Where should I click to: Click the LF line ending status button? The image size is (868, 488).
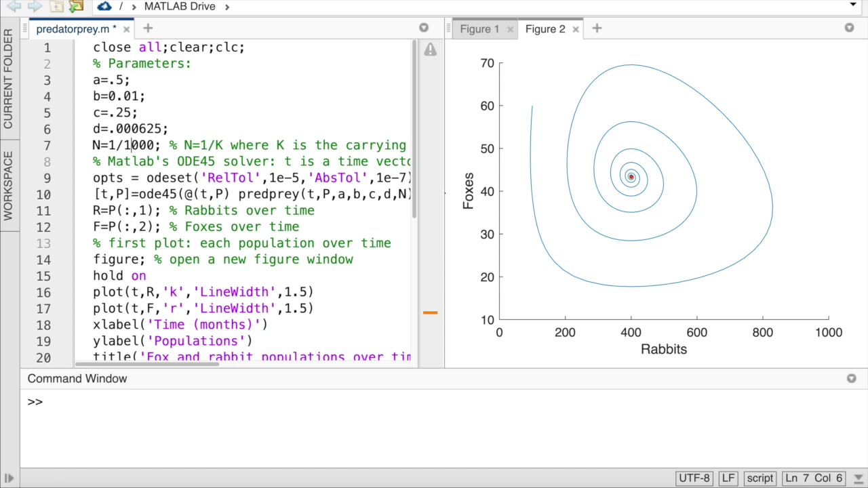pos(728,478)
